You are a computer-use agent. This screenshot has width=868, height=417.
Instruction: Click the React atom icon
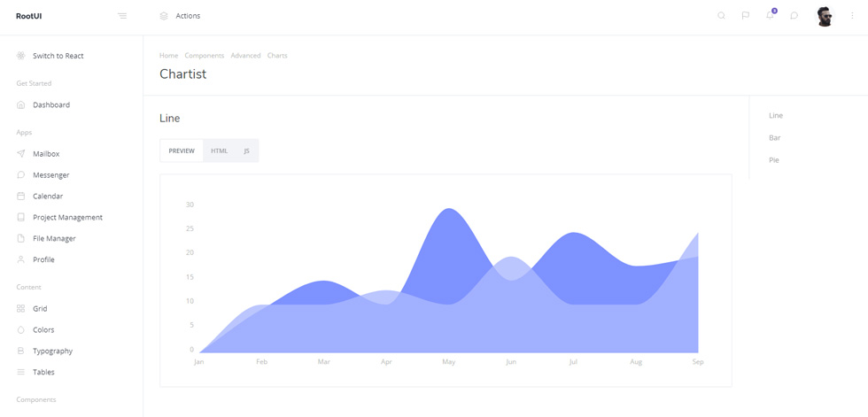click(21, 56)
